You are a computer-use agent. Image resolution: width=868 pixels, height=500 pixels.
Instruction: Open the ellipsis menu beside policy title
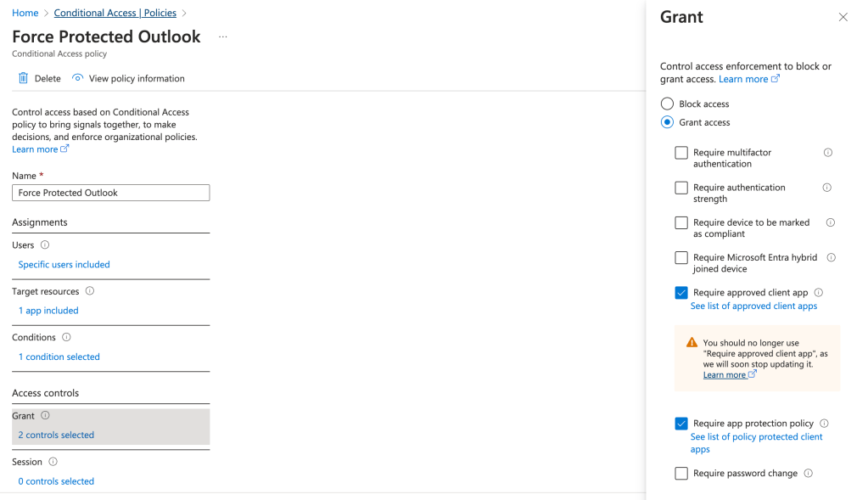tap(223, 37)
